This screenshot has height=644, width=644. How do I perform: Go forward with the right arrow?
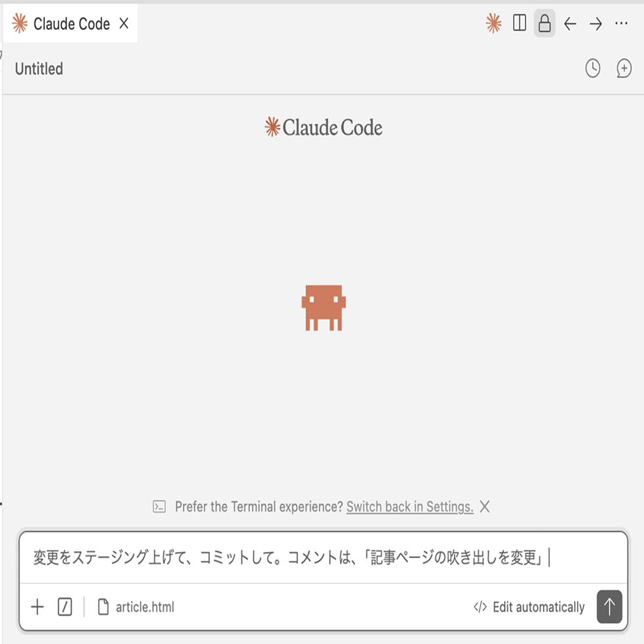[595, 24]
